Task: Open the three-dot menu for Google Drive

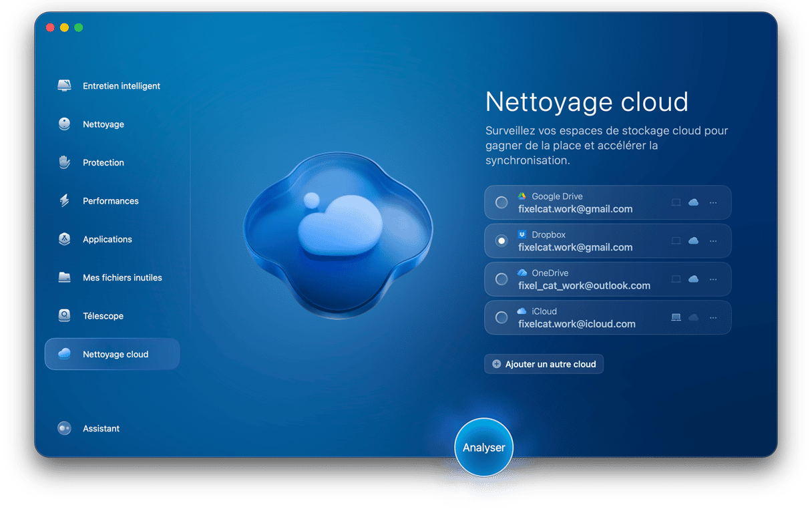Action: 713,202
